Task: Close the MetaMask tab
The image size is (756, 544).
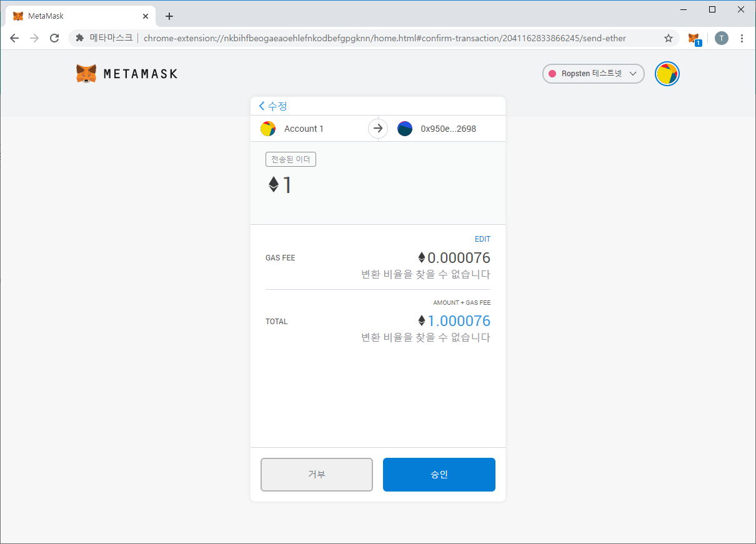Action: coord(146,16)
